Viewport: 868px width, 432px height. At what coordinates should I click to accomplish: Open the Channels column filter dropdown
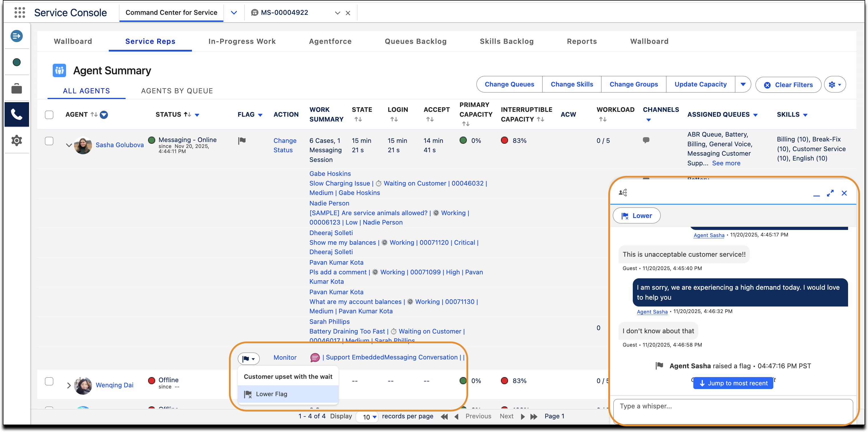648,120
